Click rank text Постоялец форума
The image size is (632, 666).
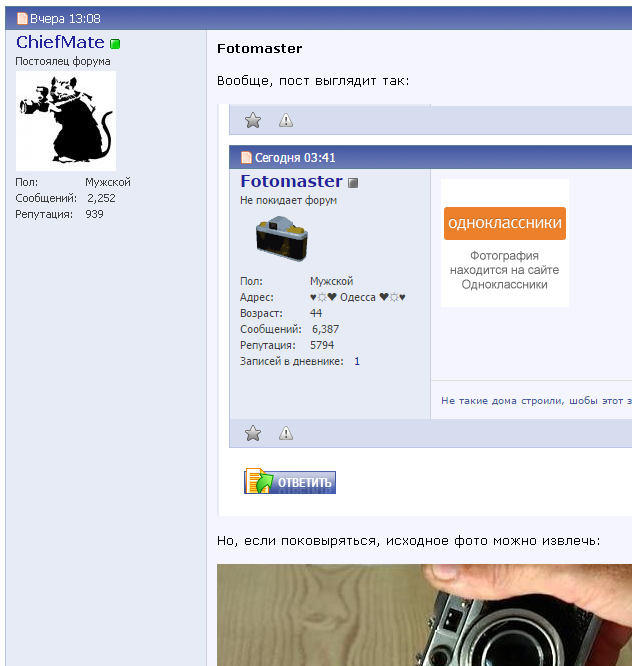[63, 61]
